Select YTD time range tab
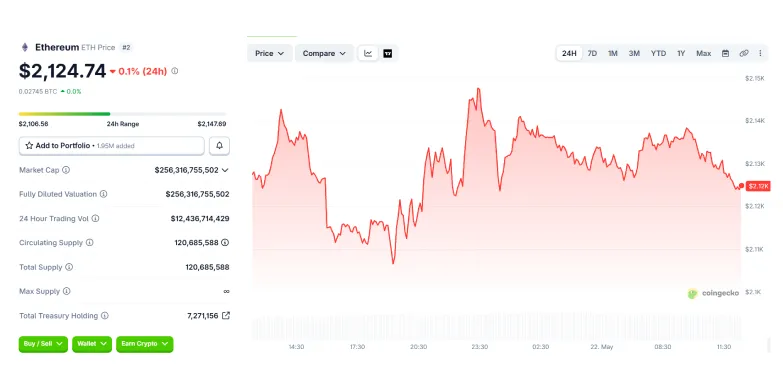 point(658,53)
